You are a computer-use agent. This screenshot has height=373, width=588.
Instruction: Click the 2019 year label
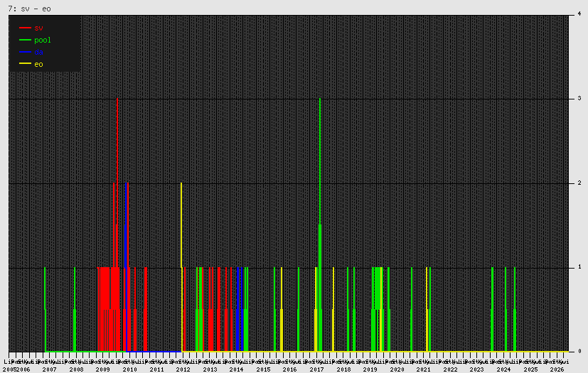coord(370,369)
